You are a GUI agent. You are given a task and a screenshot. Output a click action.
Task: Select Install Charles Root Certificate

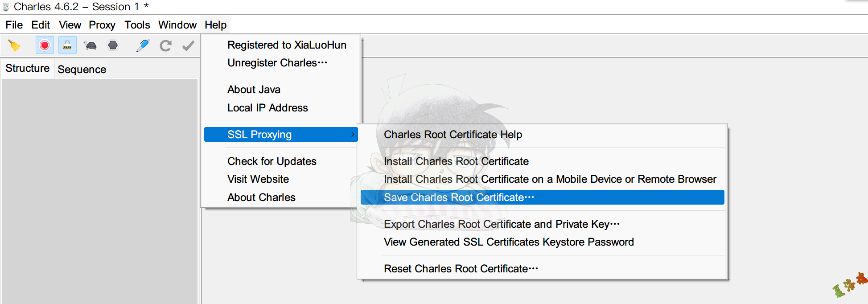[x=456, y=161]
